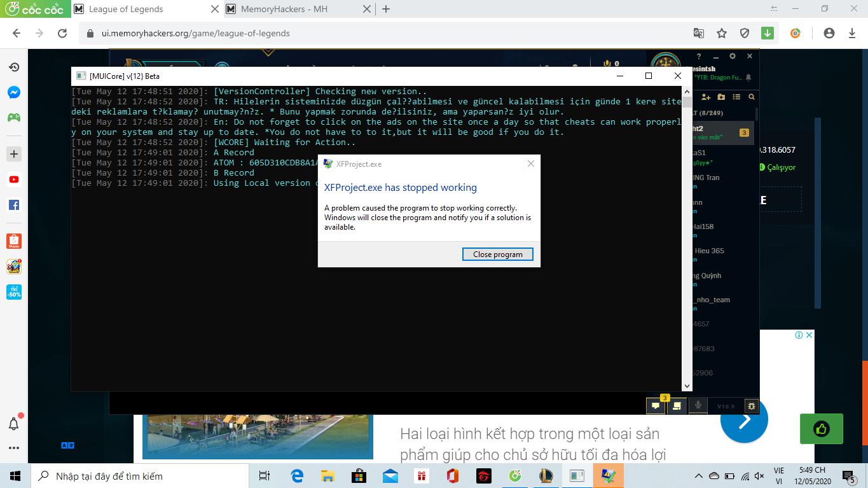Open the browser profile account icon
The width and height of the screenshot is (868, 488).
(829, 33)
